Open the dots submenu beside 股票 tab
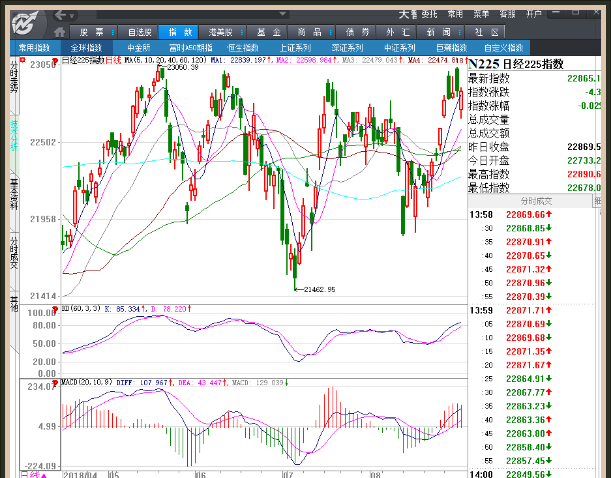 click(113, 32)
